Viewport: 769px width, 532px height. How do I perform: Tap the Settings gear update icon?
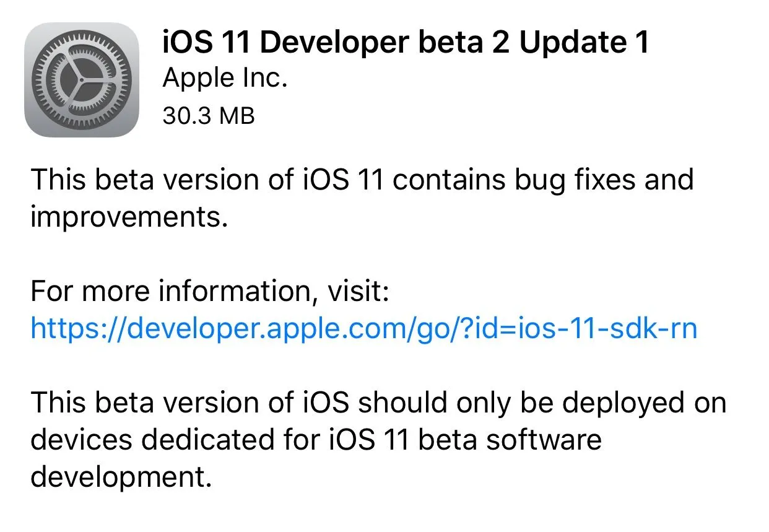coord(81,80)
